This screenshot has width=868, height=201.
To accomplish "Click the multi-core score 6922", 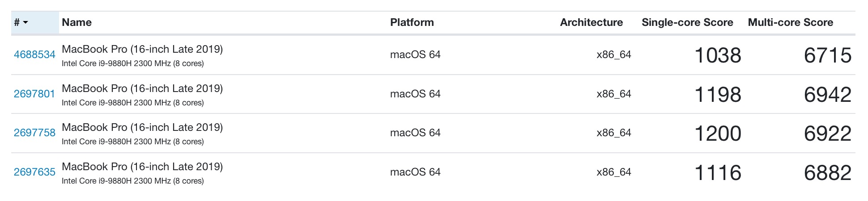I will tap(827, 134).
